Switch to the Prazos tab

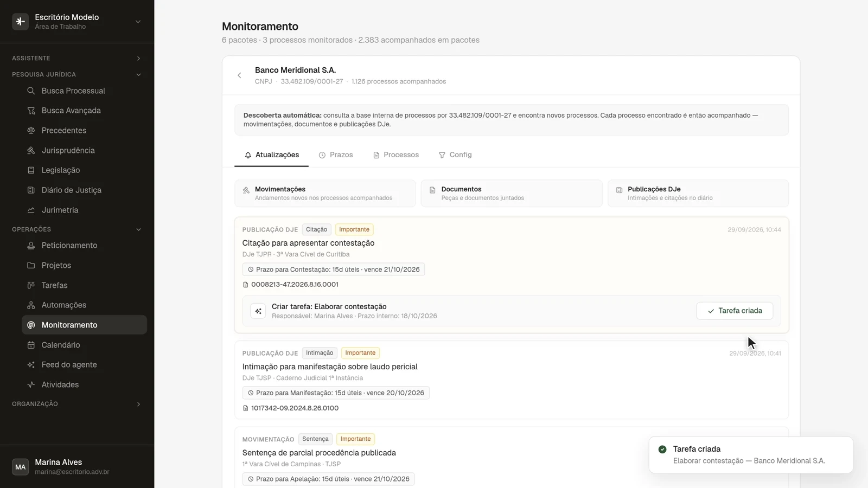(336, 155)
